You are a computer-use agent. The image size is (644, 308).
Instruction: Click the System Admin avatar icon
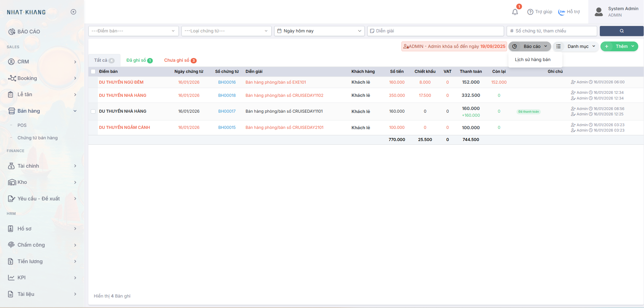[599, 12]
